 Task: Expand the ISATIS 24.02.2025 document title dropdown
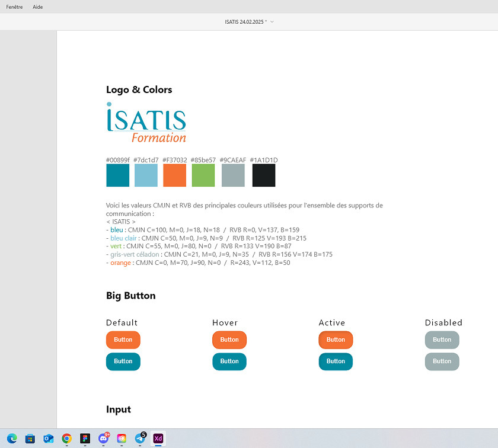coord(272,22)
